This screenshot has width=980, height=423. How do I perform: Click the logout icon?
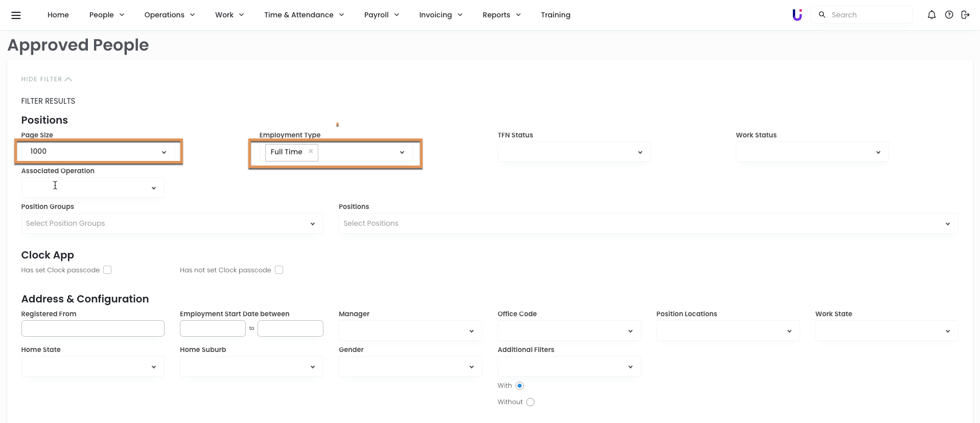[965, 15]
